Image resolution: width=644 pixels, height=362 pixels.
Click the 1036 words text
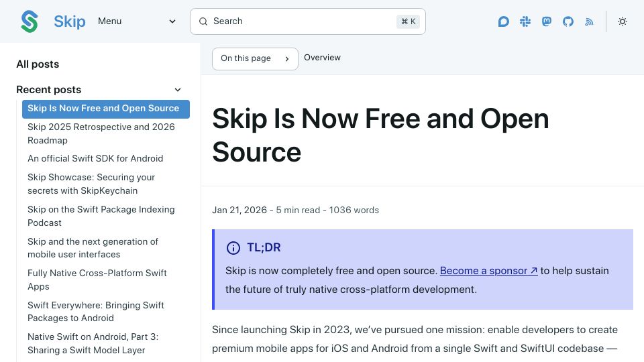point(354,210)
